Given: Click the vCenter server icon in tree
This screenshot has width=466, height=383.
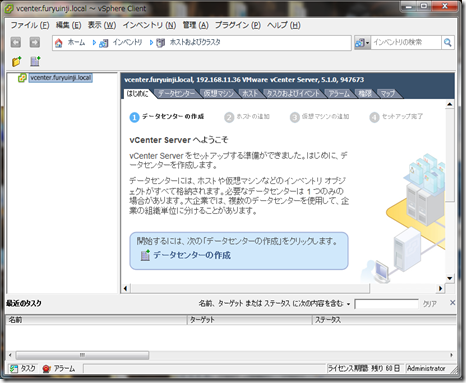Looking at the screenshot, I should tap(22, 78).
